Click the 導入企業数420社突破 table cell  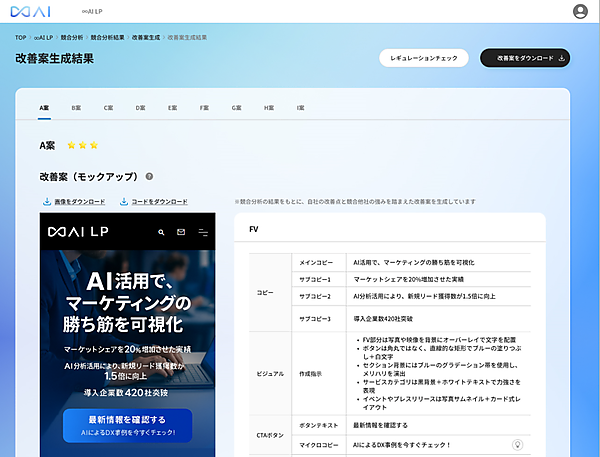point(383,319)
